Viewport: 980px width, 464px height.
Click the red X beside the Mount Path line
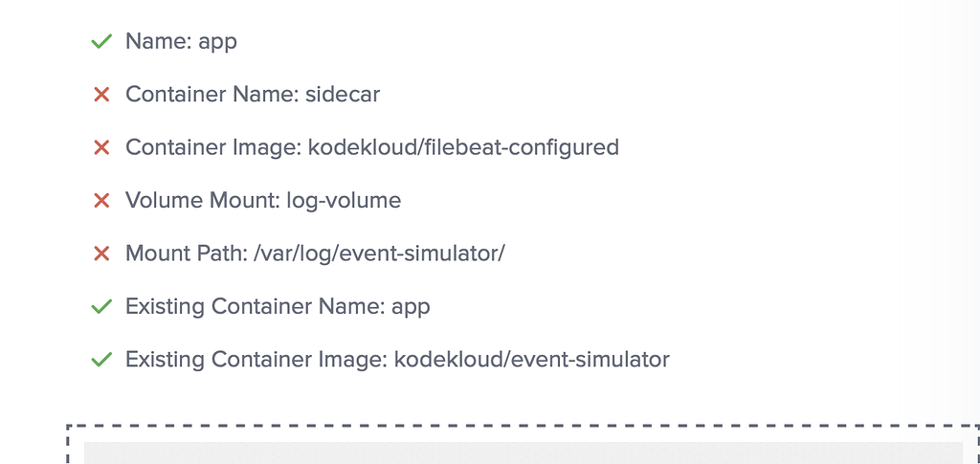(x=101, y=254)
